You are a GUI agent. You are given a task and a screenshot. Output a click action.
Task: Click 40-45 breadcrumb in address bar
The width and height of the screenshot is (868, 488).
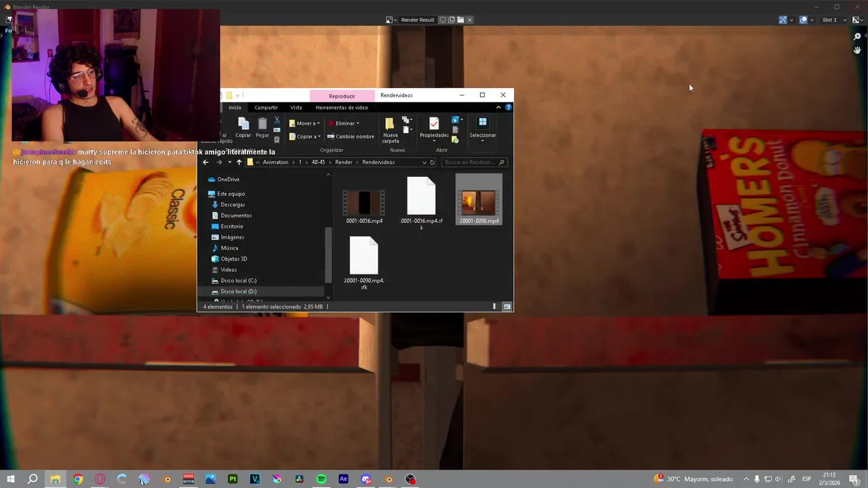tap(318, 162)
